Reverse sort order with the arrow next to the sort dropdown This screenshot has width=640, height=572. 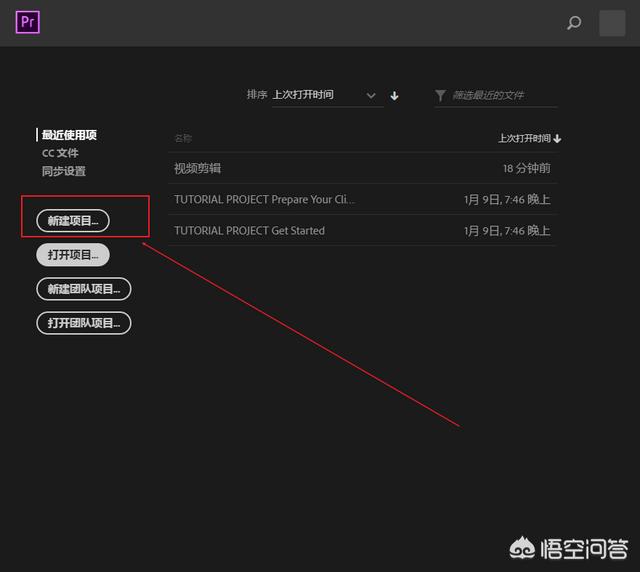(394, 96)
